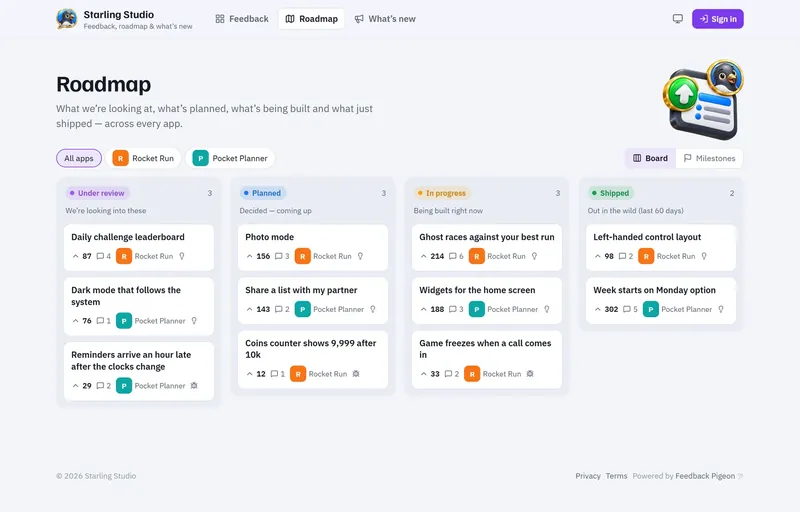The width and height of the screenshot is (800, 512).
Task: Toggle the display theme monitor icon
Action: point(678,19)
